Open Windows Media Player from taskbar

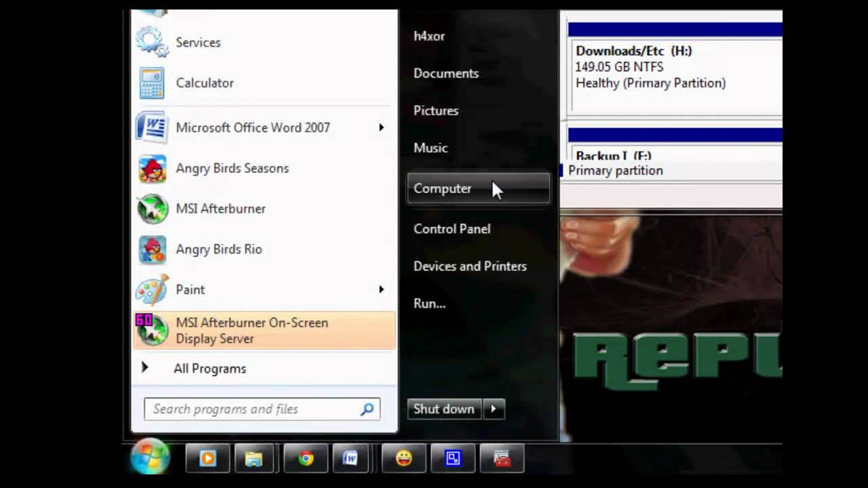[208, 459]
